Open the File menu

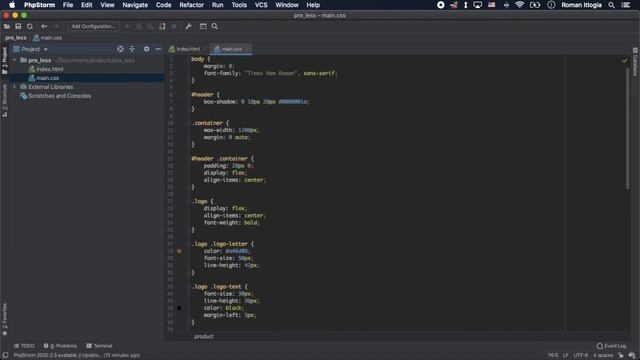pos(68,5)
